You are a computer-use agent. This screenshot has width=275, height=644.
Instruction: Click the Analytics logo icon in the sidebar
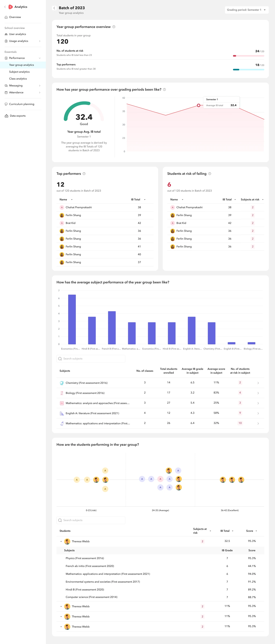[11, 7]
